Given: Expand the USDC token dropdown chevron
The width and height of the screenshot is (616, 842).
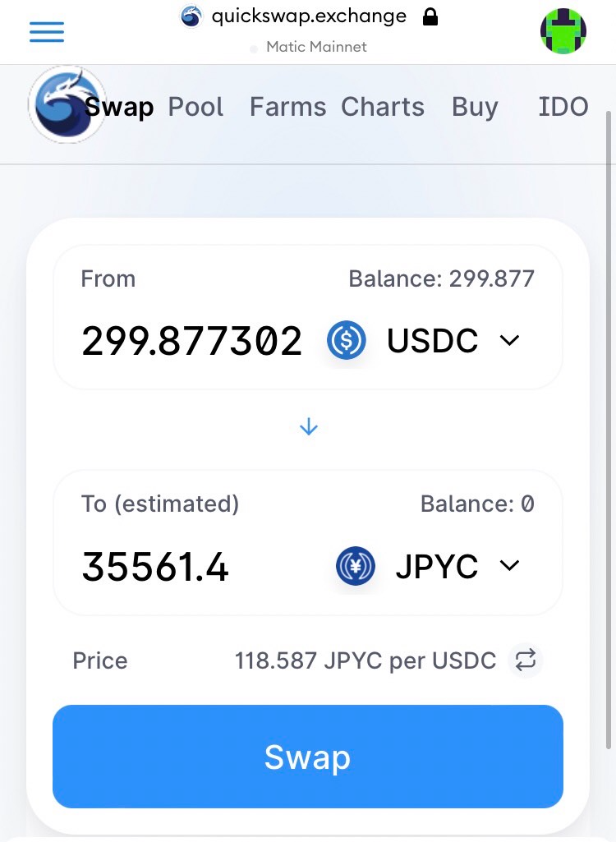Looking at the screenshot, I should tap(509, 340).
